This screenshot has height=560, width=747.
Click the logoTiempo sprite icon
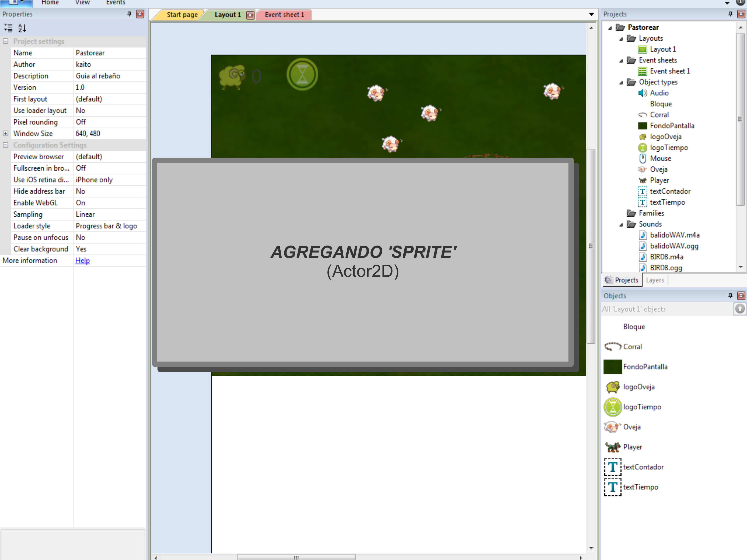point(613,406)
